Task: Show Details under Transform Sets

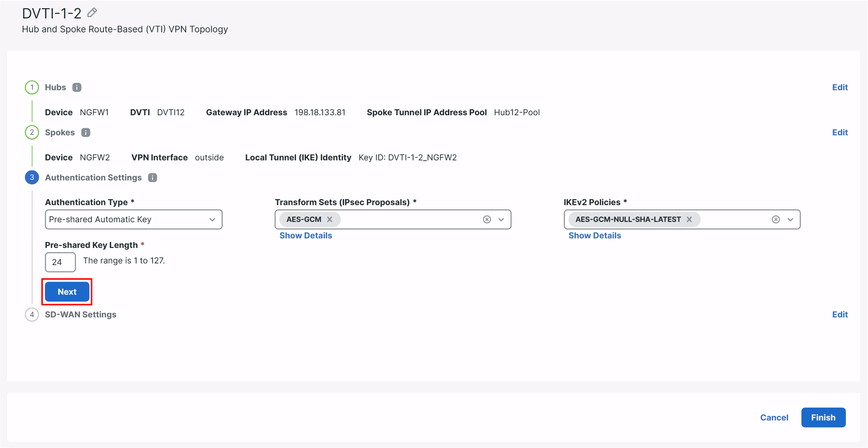Action: point(306,236)
